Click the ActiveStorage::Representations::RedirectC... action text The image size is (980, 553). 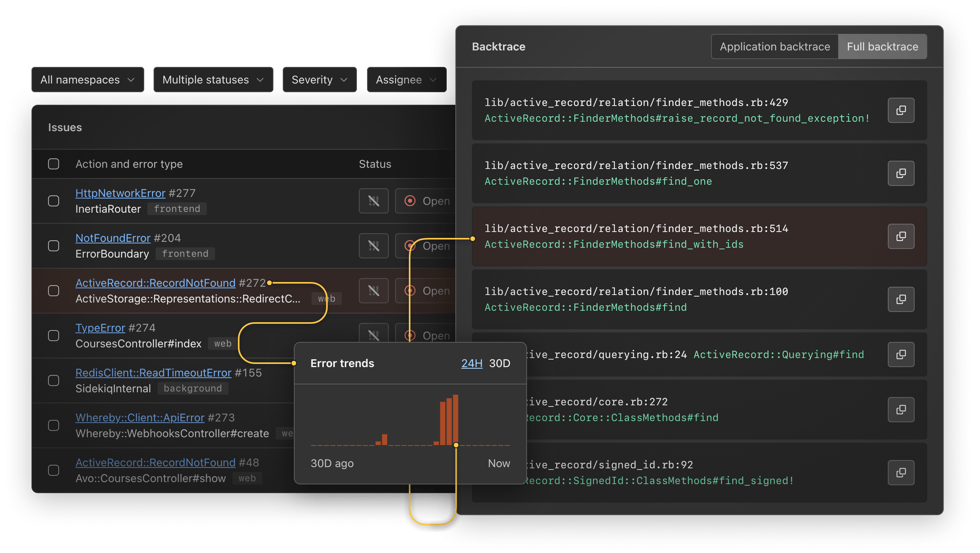188,299
